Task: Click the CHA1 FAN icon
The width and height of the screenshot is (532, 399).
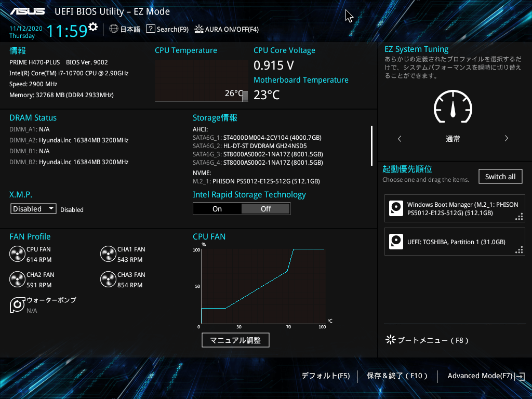Action: tap(108, 254)
